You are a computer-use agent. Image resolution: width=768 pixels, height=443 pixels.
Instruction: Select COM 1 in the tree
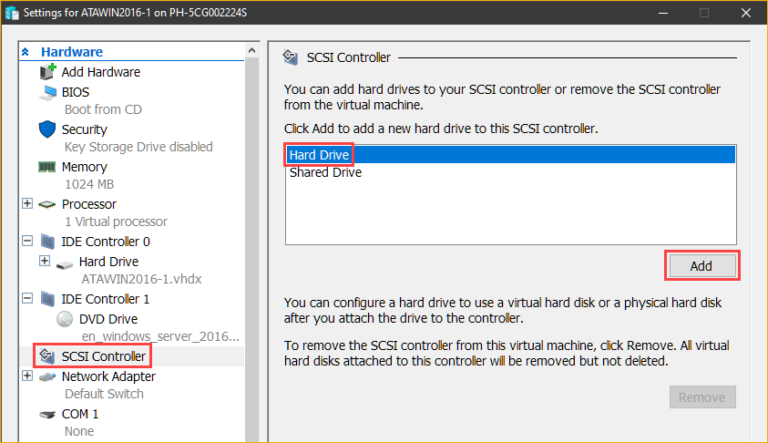click(x=80, y=414)
